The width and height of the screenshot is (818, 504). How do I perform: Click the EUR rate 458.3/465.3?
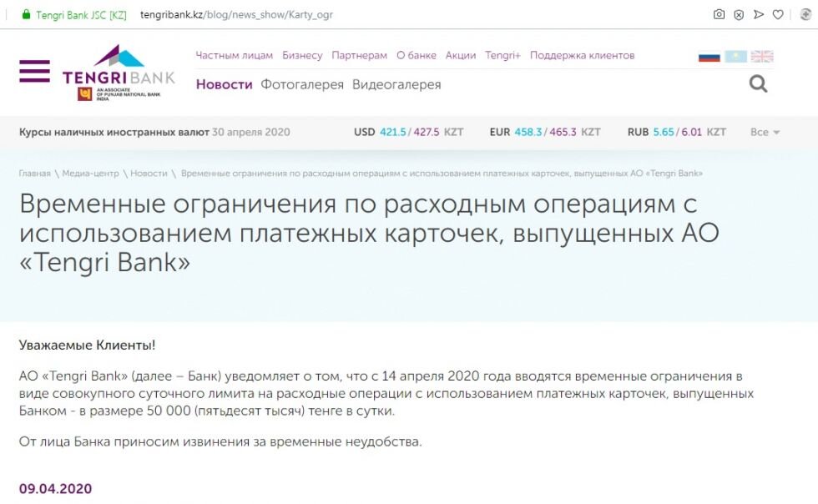tap(545, 132)
